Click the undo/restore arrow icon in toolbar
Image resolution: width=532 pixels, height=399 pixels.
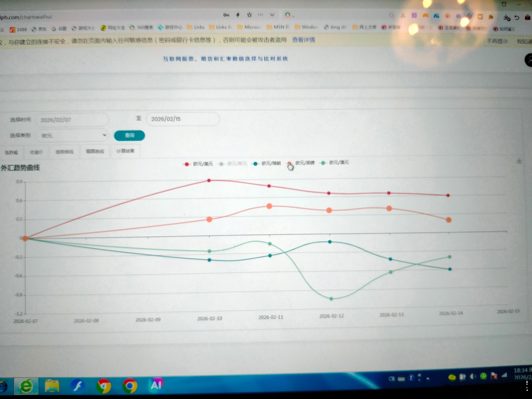517,18
